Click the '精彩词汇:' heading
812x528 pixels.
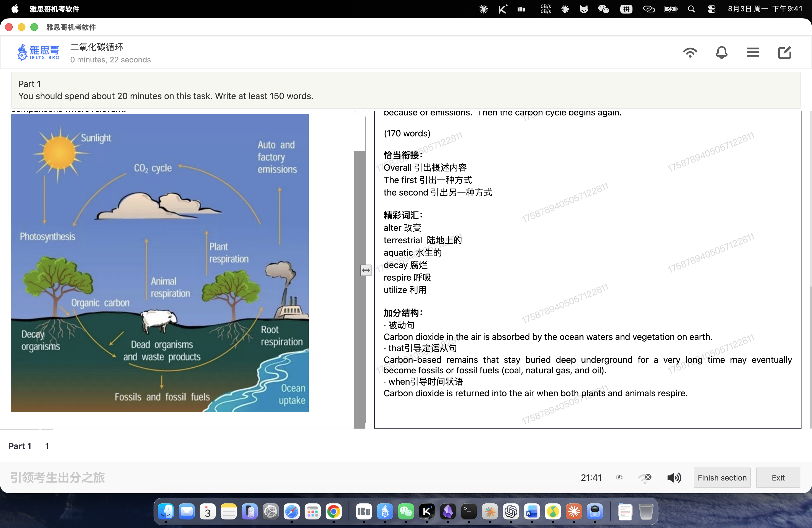(403, 215)
